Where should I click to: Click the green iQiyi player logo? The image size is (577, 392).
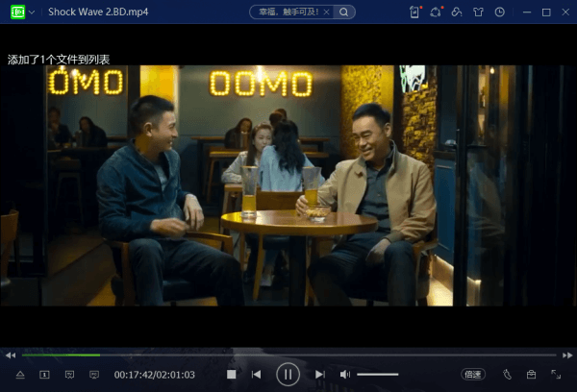(17, 12)
